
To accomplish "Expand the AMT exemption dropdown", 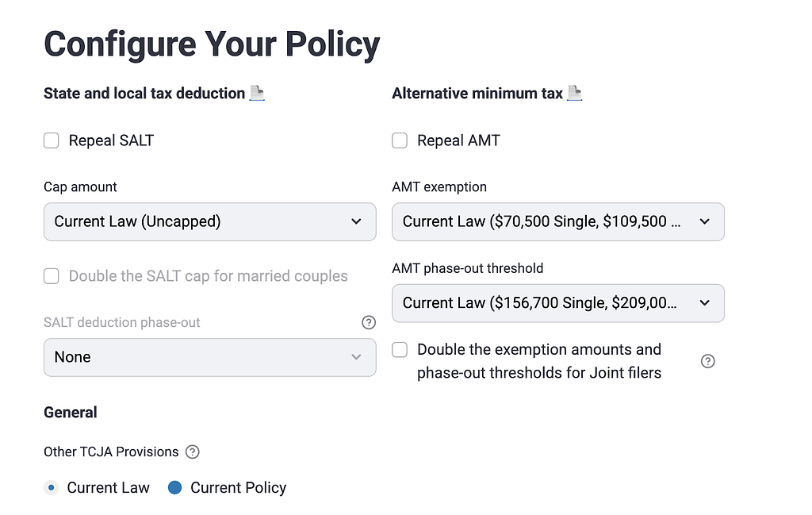I will click(558, 221).
